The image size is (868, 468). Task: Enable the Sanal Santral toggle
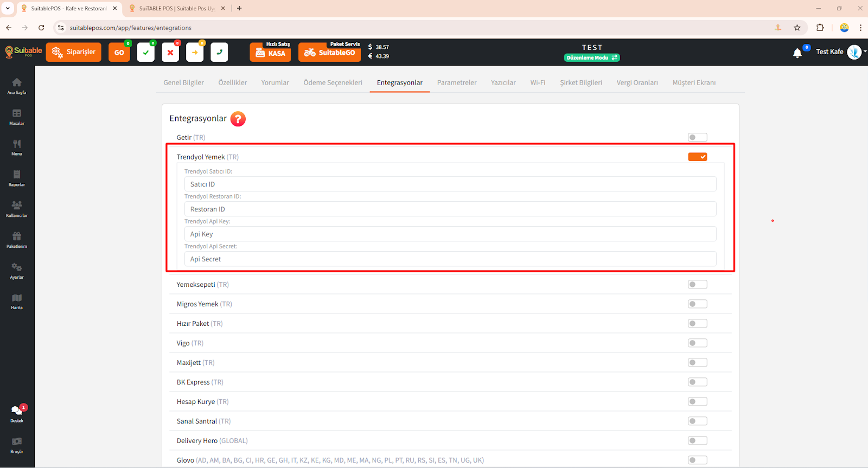698,421
